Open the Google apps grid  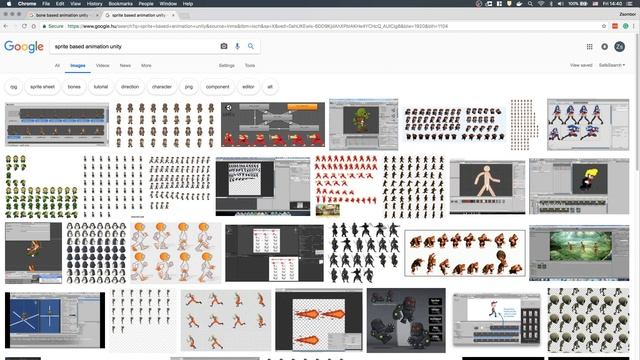(589, 47)
